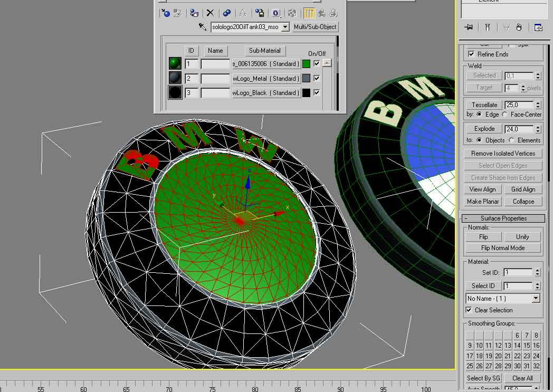This screenshot has width=553, height=392.
Task: Click Put to Library icon
Action: tap(260, 13)
